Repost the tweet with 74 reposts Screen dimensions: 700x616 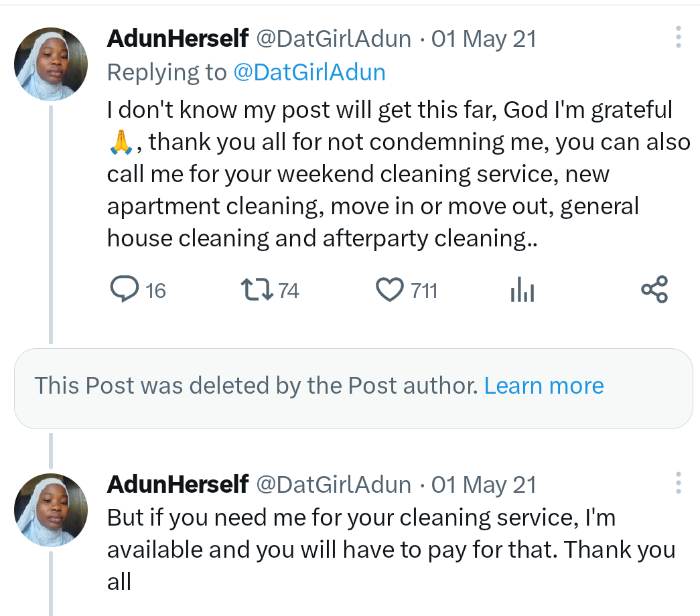pyautogui.click(x=256, y=290)
